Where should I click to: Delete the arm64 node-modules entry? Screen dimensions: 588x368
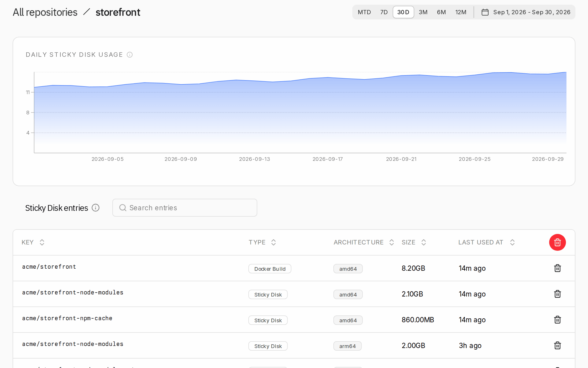pos(557,345)
